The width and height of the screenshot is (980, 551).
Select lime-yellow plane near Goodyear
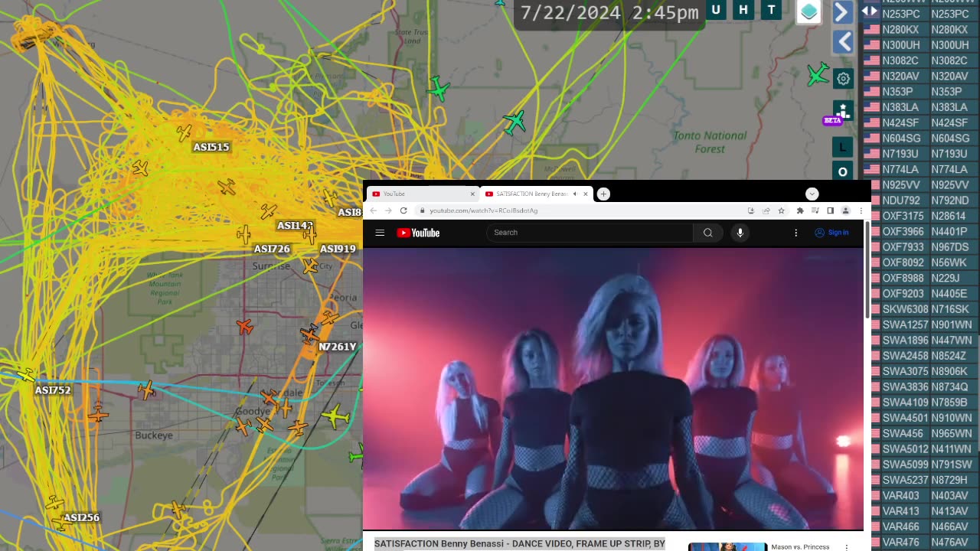tap(335, 417)
